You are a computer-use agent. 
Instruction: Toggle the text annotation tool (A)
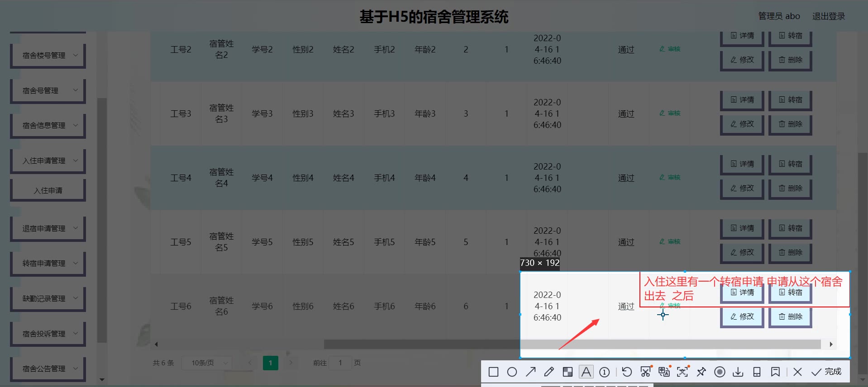(x=586, y=372)
